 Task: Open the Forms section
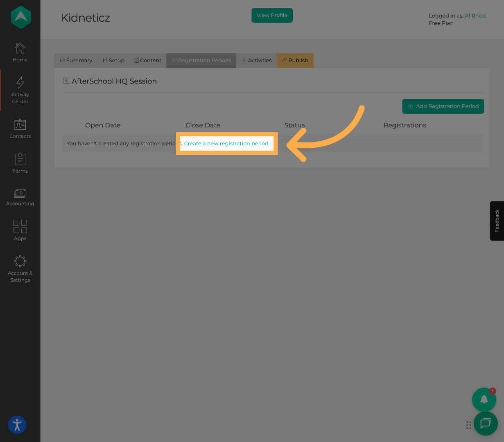(x=20, y=163)
